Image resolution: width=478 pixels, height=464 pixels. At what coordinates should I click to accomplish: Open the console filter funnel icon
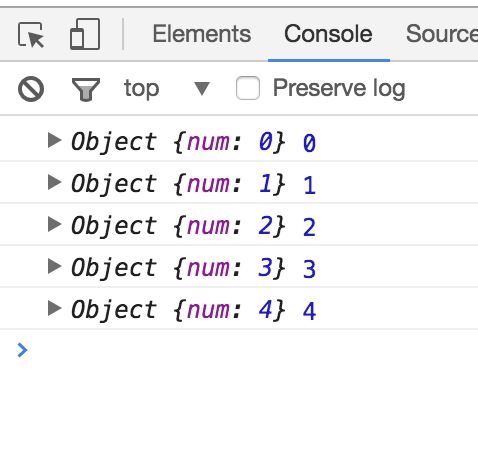pos(86,89)
